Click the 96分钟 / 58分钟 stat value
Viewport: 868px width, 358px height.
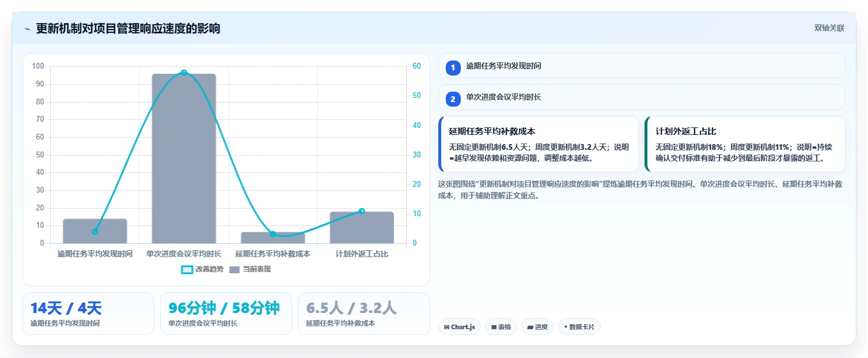(x=224, y=308)
